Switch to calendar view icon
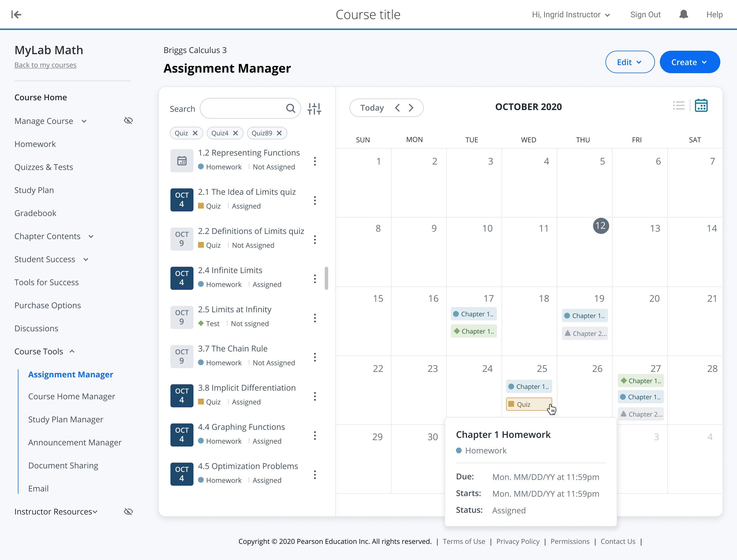The image size is (737, 560). click(701, 106)
